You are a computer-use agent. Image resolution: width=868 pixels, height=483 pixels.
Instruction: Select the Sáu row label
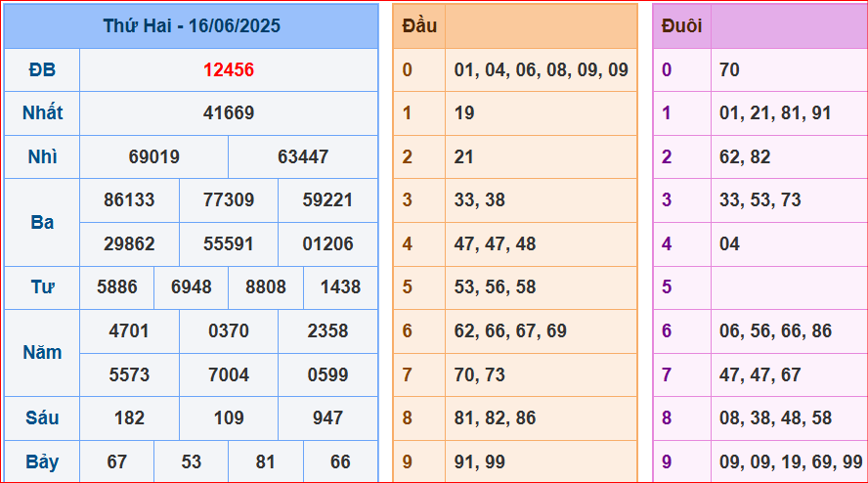(42, 417)
